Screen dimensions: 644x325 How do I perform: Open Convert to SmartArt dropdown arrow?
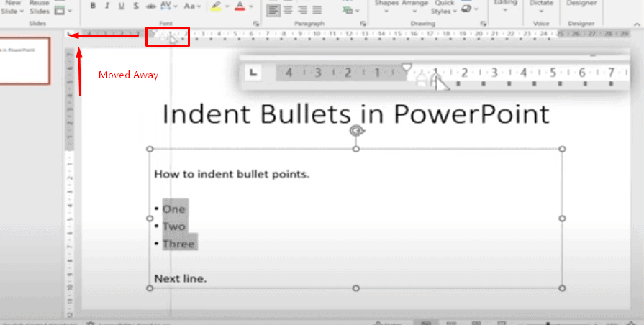[x=357, y=10]
